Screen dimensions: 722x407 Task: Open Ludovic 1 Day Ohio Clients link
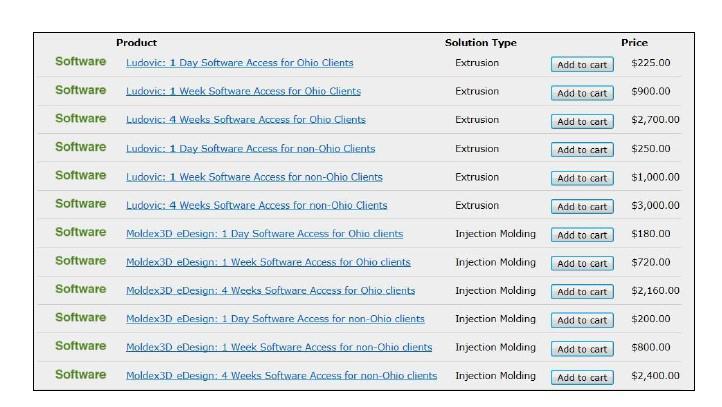[x=239, y=63]
